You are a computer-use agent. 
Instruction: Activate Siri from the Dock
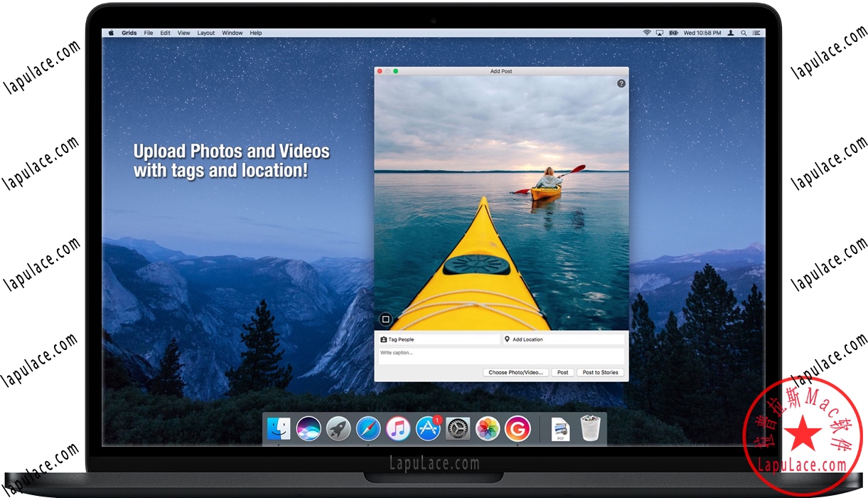[309, 428]
